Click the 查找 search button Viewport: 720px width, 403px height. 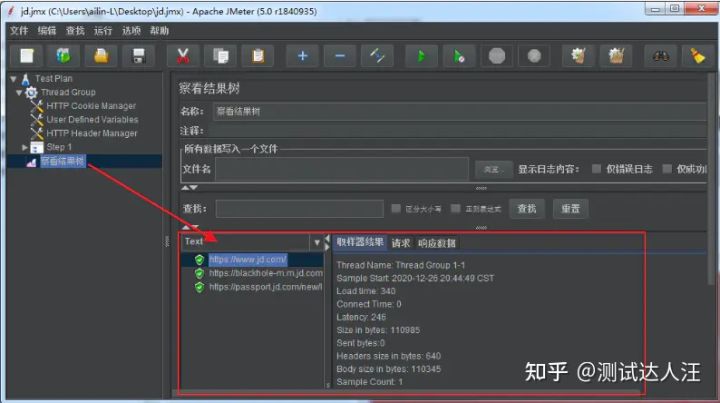point(527,209)
